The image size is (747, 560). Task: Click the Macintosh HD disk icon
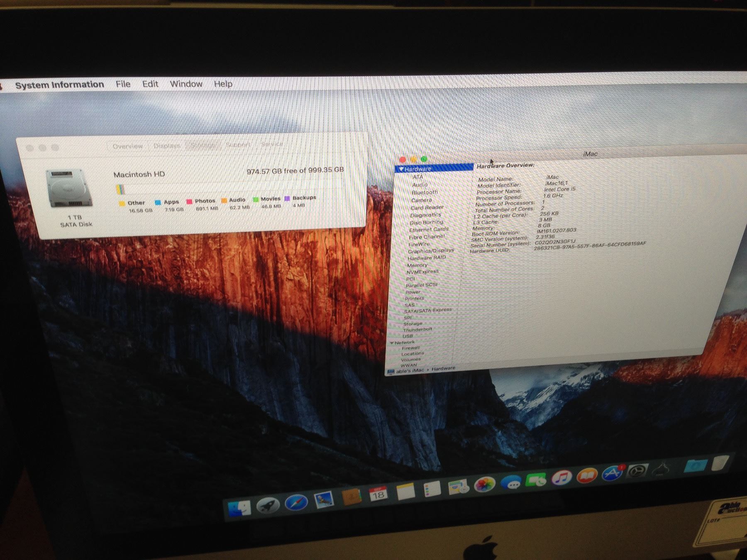[69, 189]
